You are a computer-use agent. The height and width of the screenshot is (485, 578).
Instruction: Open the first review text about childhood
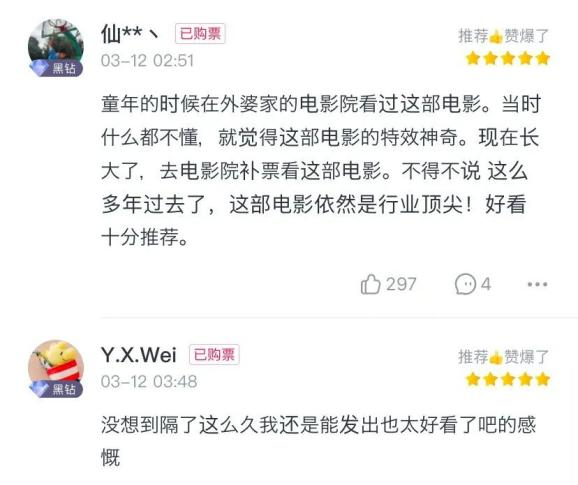point(321,171)
